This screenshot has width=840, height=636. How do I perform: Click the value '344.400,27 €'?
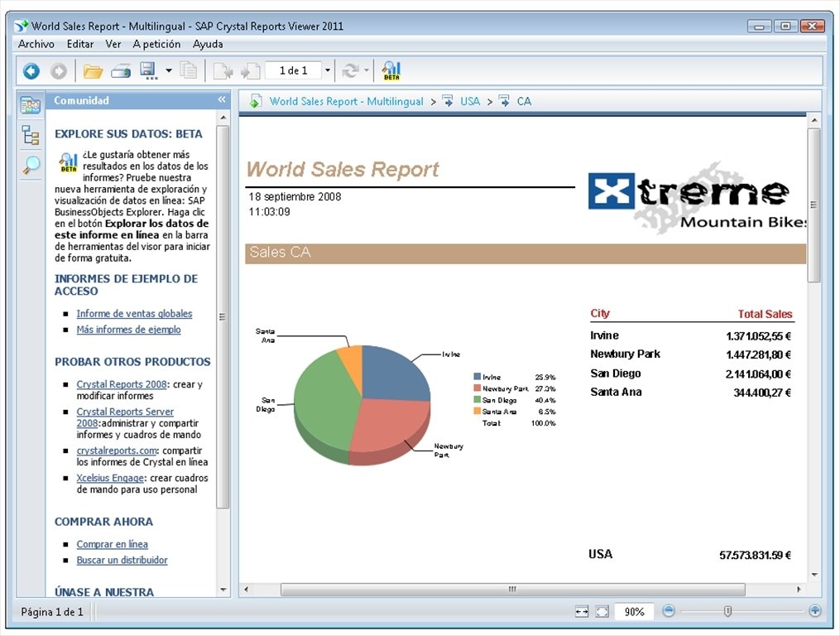click(x=761, y=393)
